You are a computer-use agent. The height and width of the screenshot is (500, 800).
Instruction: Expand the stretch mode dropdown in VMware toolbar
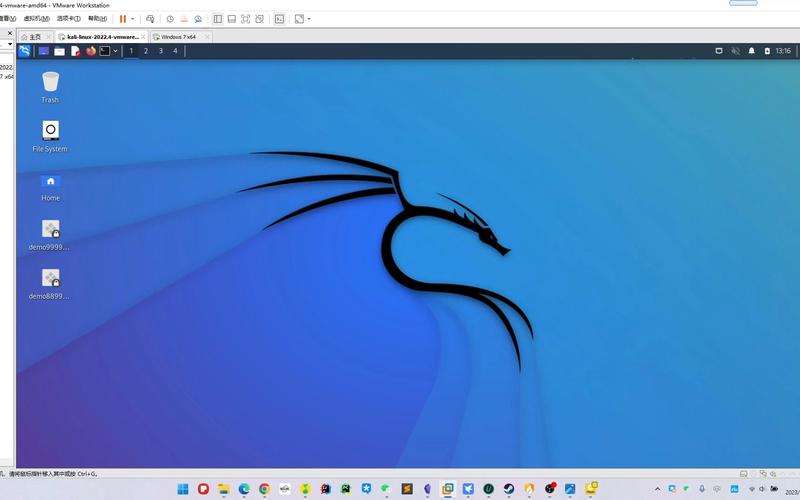(309, 19)
